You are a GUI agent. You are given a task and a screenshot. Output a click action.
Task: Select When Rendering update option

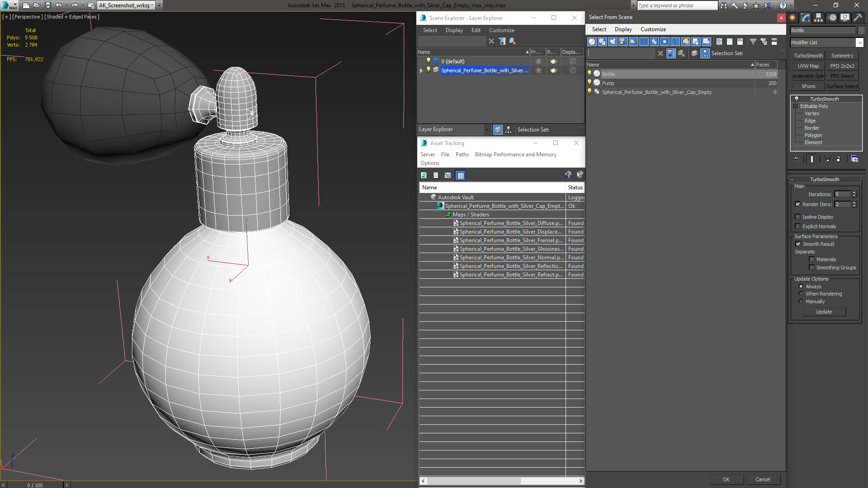[x=801, y=294]
